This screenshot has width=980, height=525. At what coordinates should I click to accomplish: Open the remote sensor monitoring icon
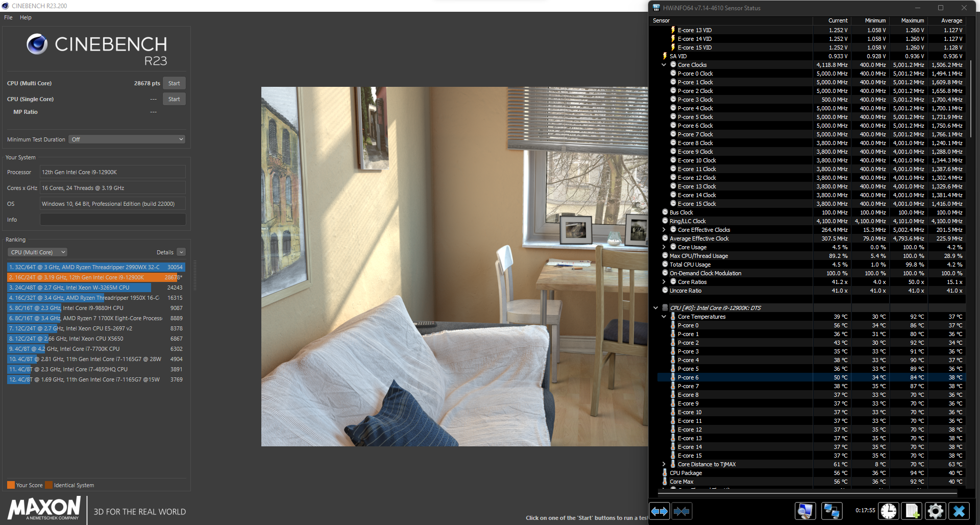[x=832, y=511]
